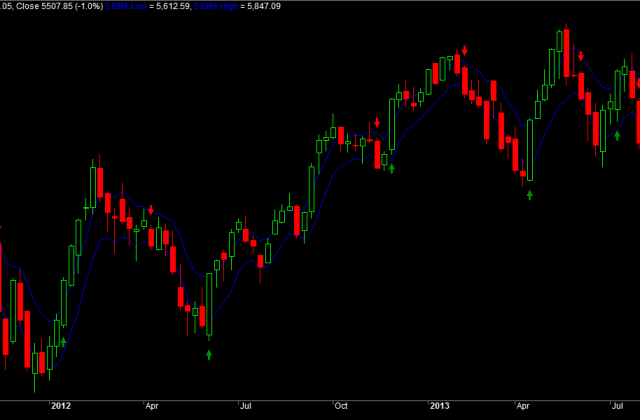Image resolution: width=640 pixels, height=420 pixels.
Task: Select the 5,847.09 EMA High value
Action: (x=264, y=6)
